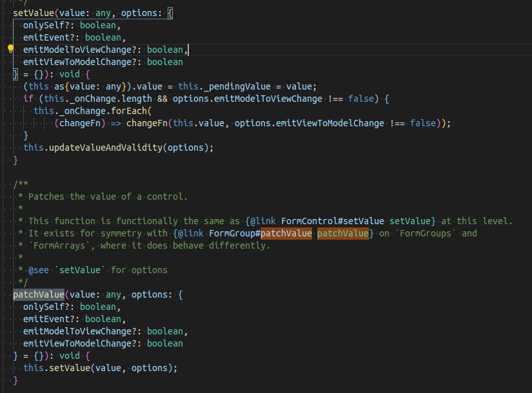Click the yellow lightbulb code action icon
This screenshot has height=393, width=532.
pos(10,49)
